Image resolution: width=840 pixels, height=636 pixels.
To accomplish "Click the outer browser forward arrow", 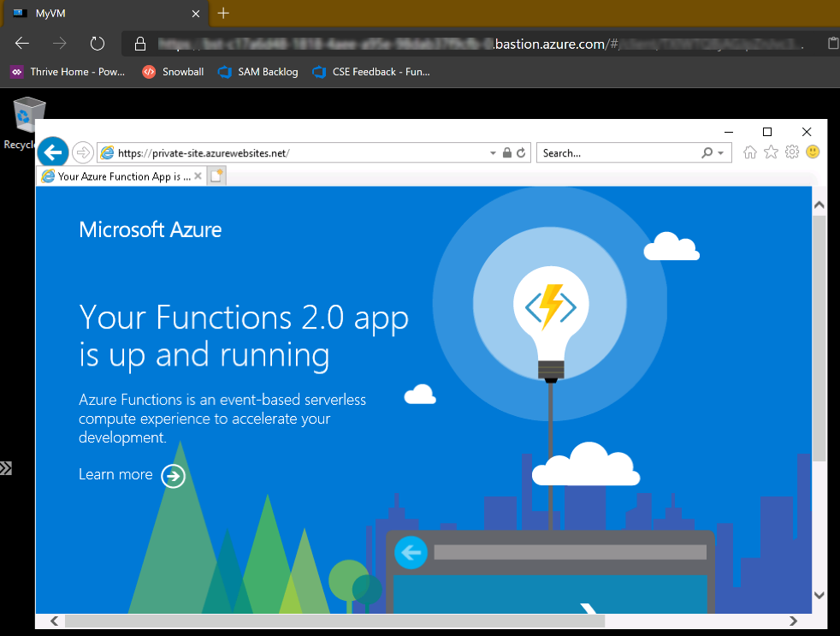I will [60, 44].
